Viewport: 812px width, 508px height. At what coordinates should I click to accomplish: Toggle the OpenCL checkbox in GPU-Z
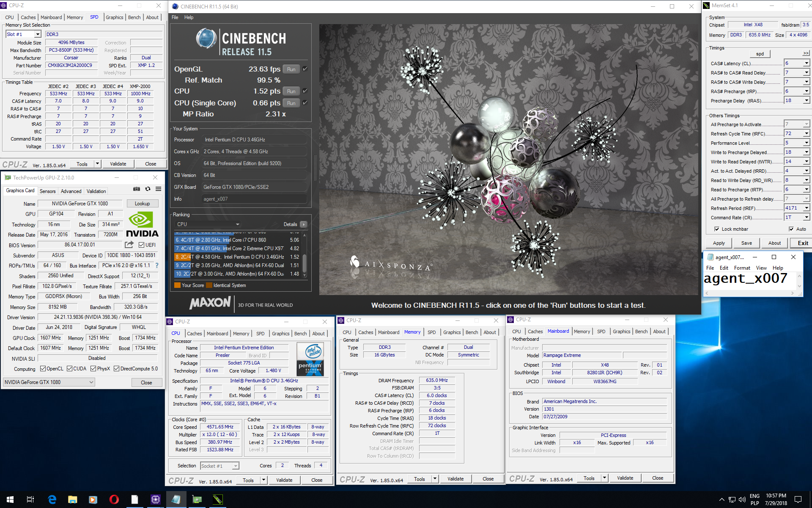(43, 369)
